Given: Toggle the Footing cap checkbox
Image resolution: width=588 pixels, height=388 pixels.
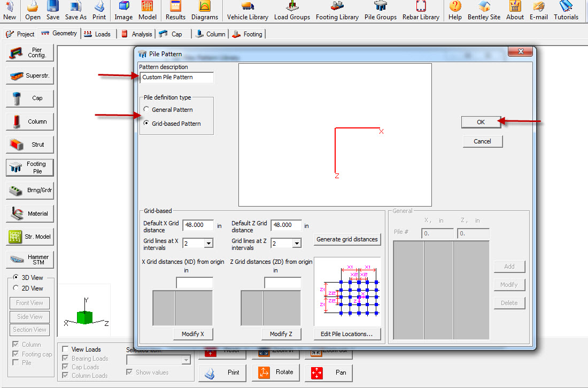Looking at the screenshot, I should 16,354.
